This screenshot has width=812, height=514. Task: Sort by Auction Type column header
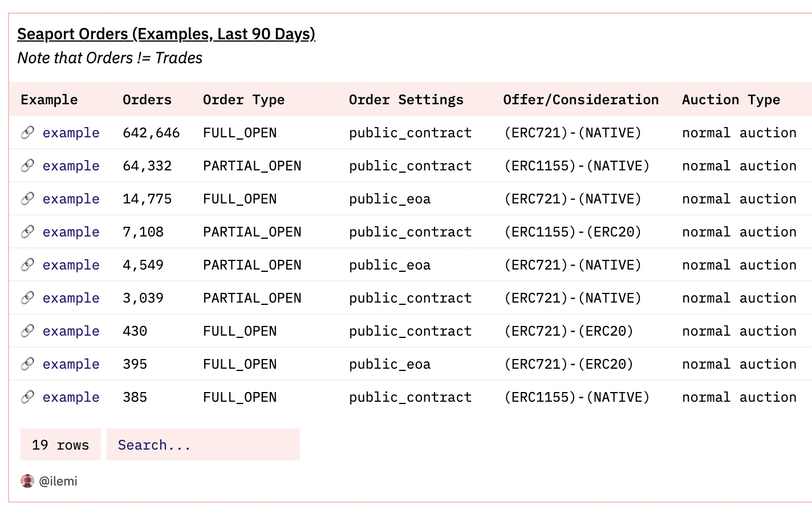coord(731,100)
